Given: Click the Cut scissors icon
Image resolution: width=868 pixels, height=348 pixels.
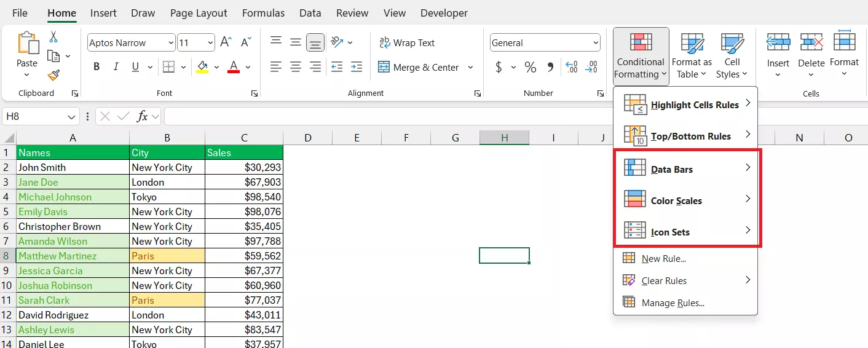Looking at the screenshot, I should (53, 37).
